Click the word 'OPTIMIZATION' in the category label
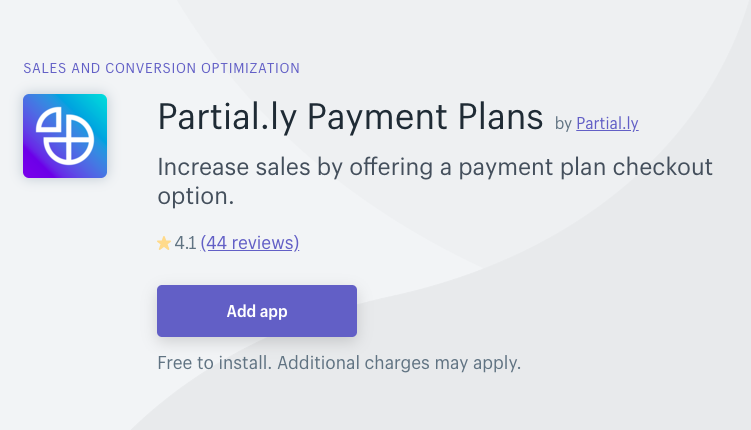This screenshot has height=430, width=751. [250, 68]
